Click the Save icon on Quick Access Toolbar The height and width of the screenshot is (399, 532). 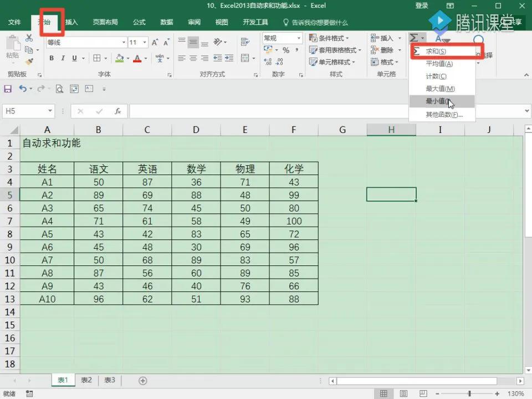click(7, 89)
